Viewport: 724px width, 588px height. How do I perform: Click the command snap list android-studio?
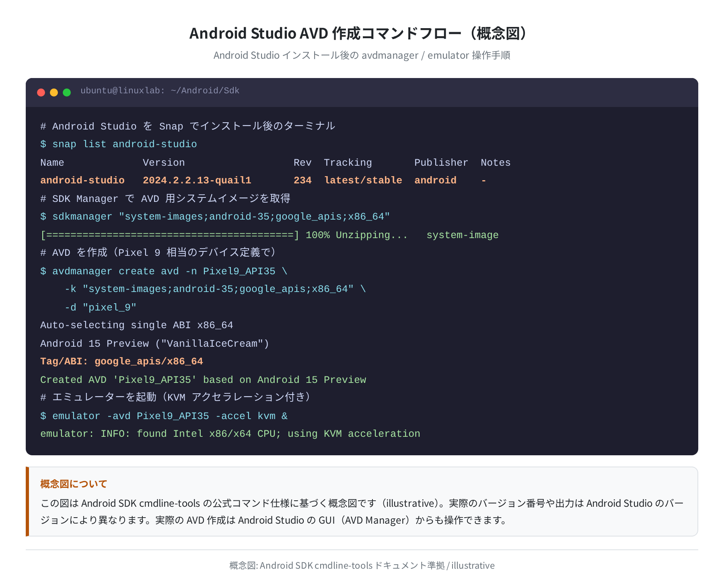point(119,144)
